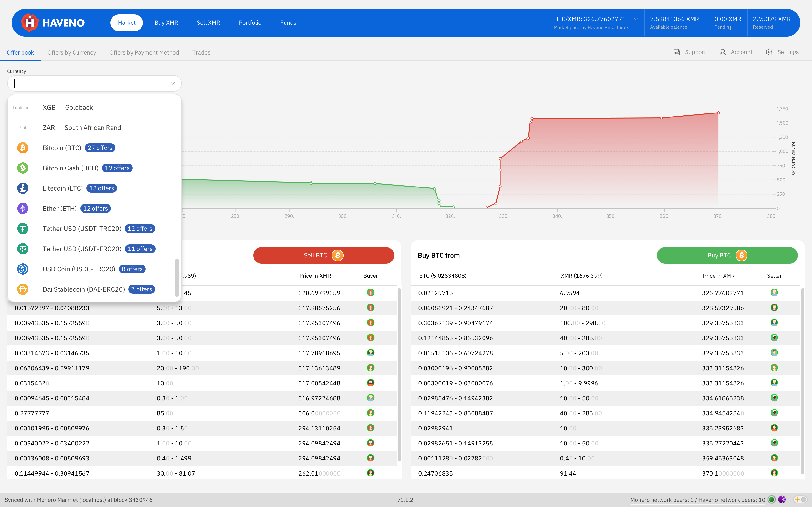Choose the 18 offers Litecoin badge
This screenshot has width=812, height=507.
[x=101, y=188]
